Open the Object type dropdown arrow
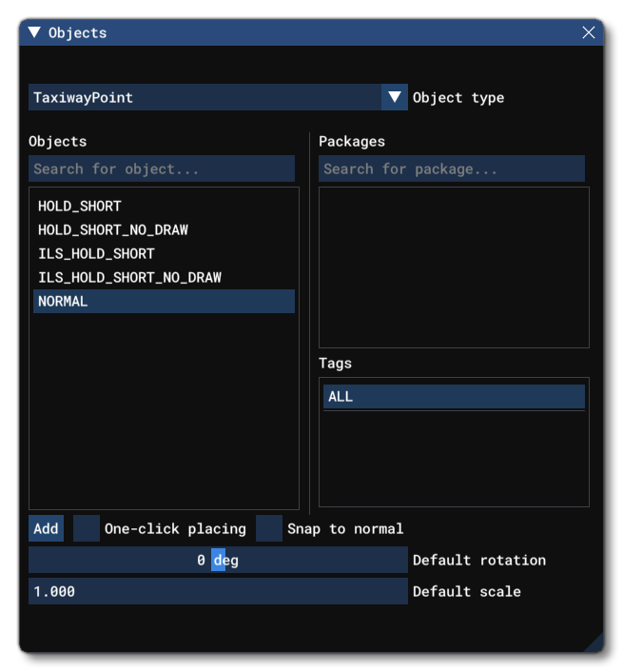The image size is (623, 672). pos(395,97)
